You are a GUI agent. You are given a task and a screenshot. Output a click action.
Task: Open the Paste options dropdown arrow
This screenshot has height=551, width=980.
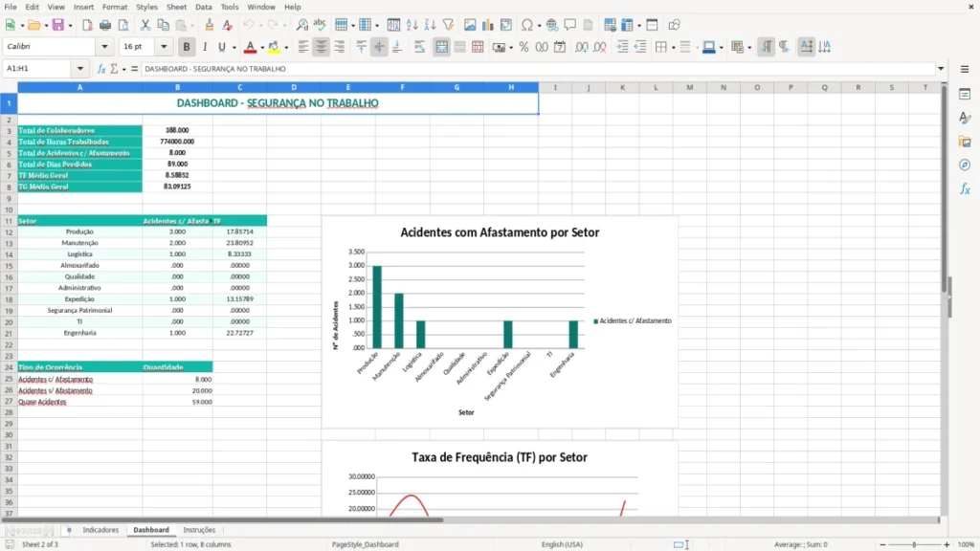point(192,26)
